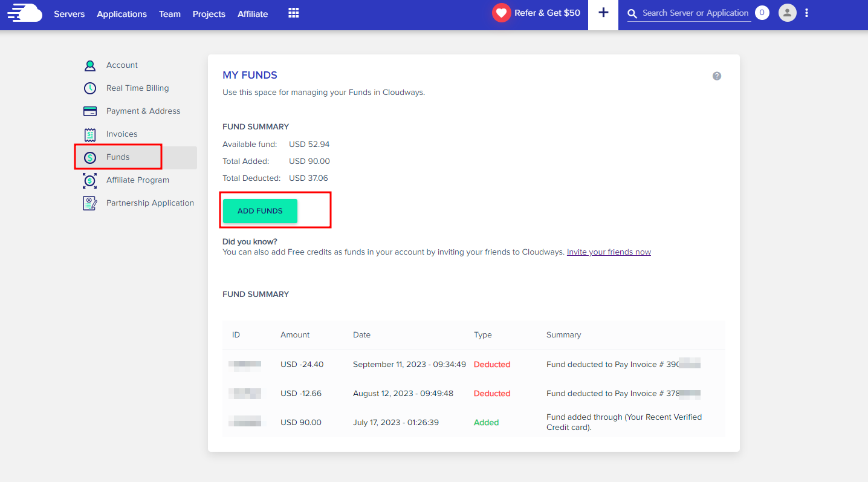
Task: Open the Applications menu
Action: point(122,14)
